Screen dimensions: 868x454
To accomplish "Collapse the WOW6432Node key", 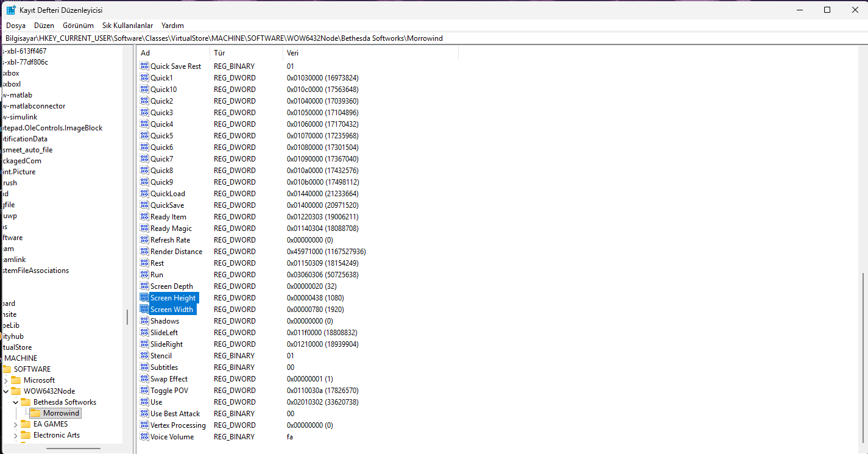I will (6, 391).
